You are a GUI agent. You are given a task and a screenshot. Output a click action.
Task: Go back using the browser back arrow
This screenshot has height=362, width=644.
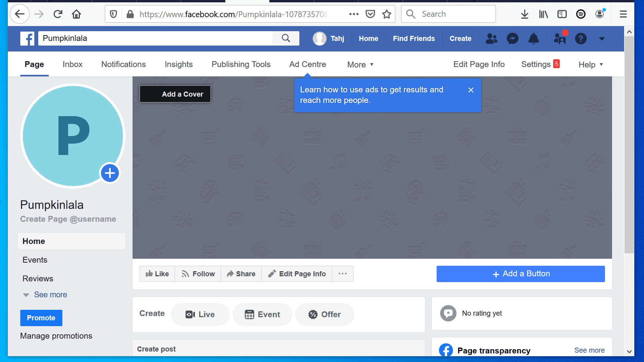pos(19,14)
